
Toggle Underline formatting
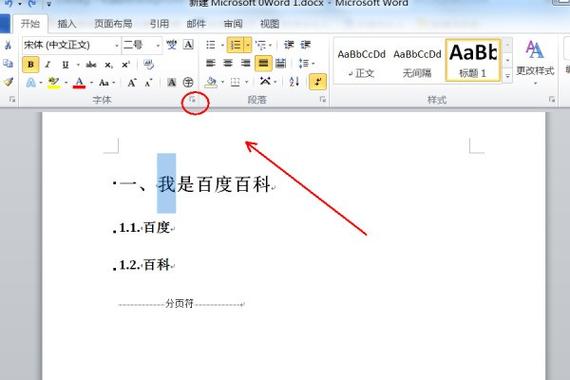(65, 65)
